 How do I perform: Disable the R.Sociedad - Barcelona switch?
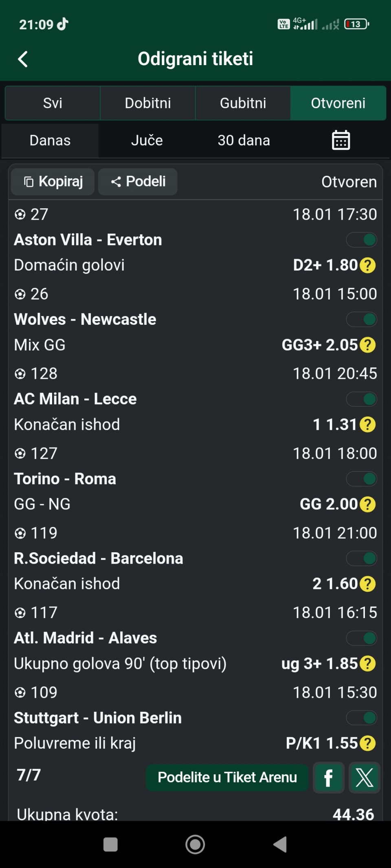click(361, 559)
